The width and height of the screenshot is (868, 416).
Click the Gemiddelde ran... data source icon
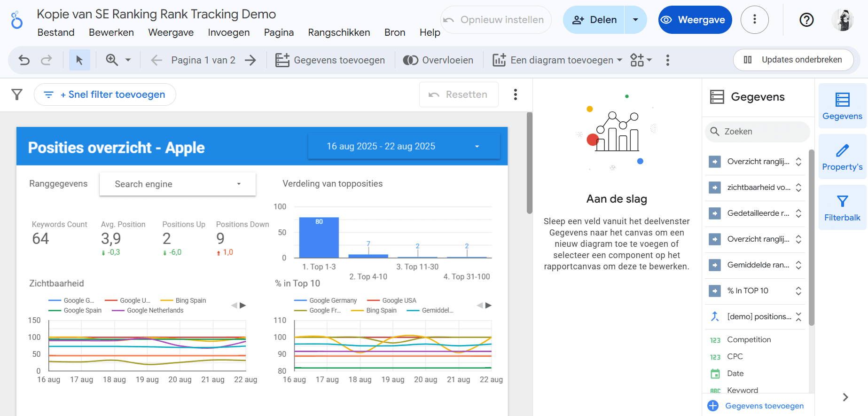click(x=715, y=265)
